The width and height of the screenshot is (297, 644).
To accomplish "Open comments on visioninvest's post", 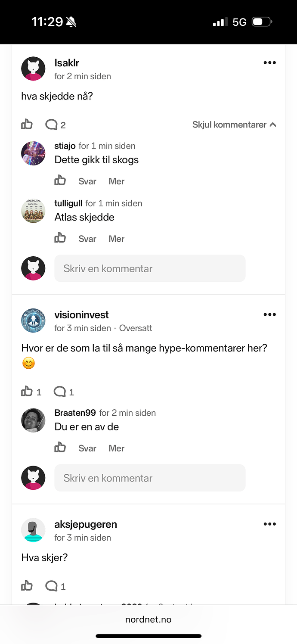I will click(x=60, y=392).
